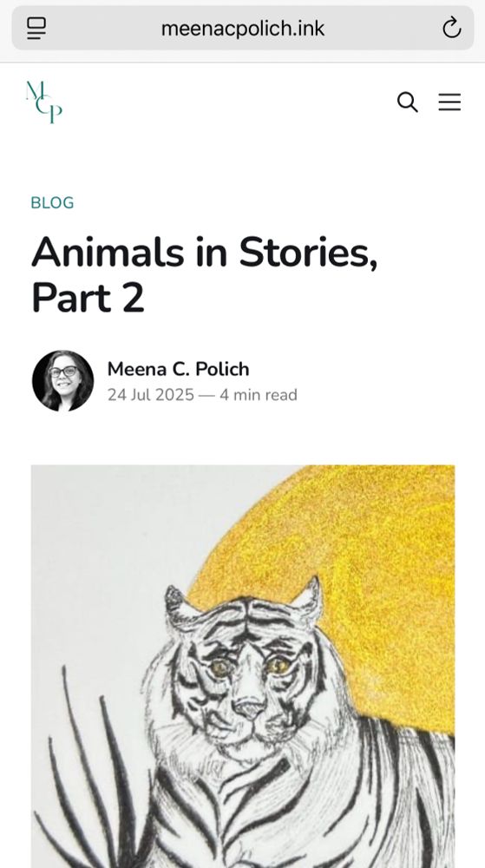Visit the Meena C. Polich author link
Screen dimensions: 485x868
coord(178,369)
